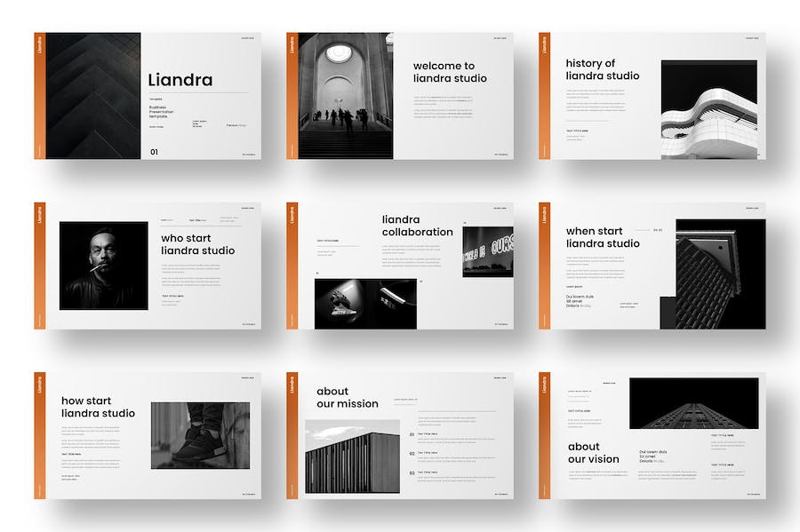Select the 'history of liandra studio' slide
This screenshot has height=532, width=800.
(x=652, y=96)
